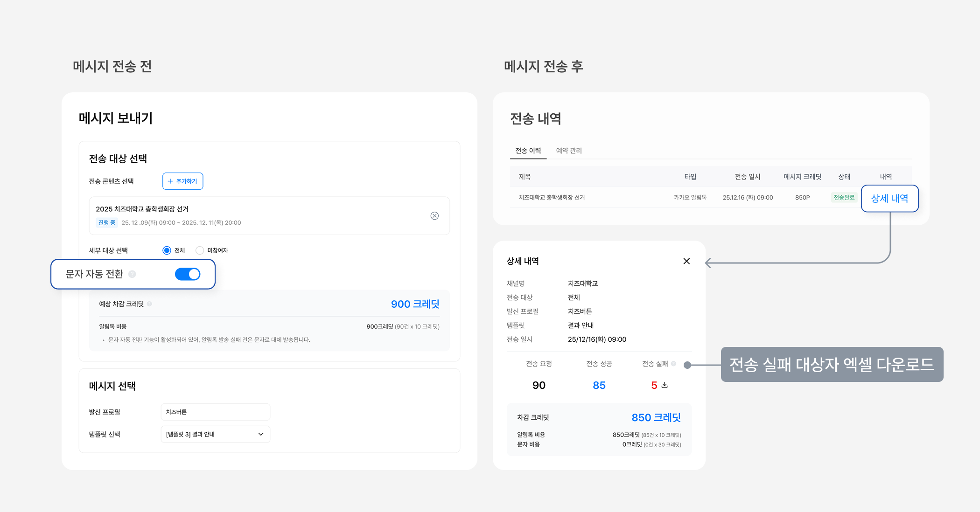Download failed recipients Excel icon
980x512 pixels.
pos(665,385)
